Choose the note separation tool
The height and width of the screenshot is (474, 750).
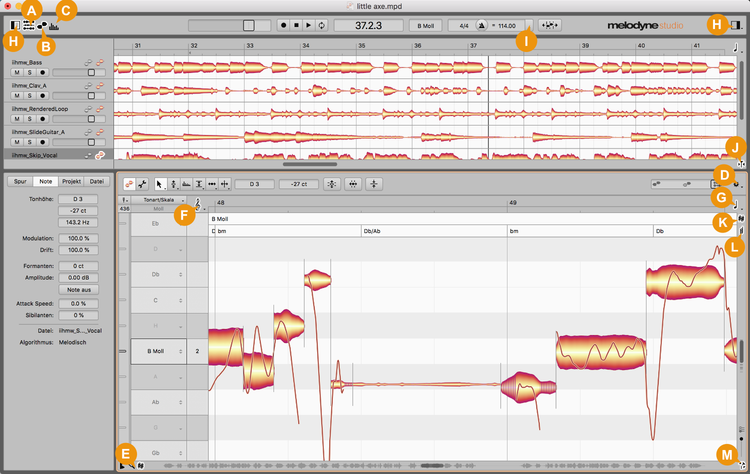[225, 184]
